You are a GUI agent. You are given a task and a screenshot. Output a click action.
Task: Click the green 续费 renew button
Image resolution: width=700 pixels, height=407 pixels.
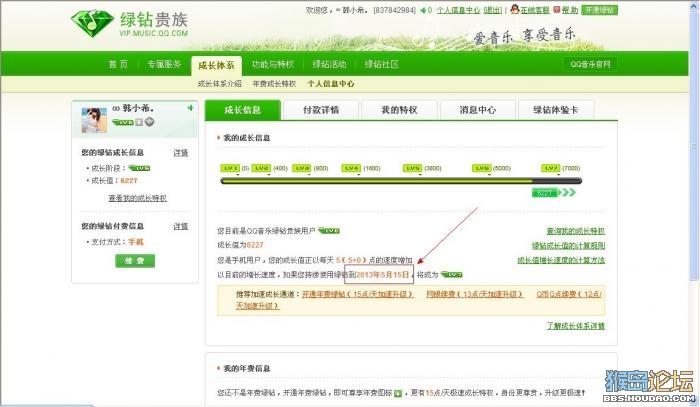tap(135, 261)
